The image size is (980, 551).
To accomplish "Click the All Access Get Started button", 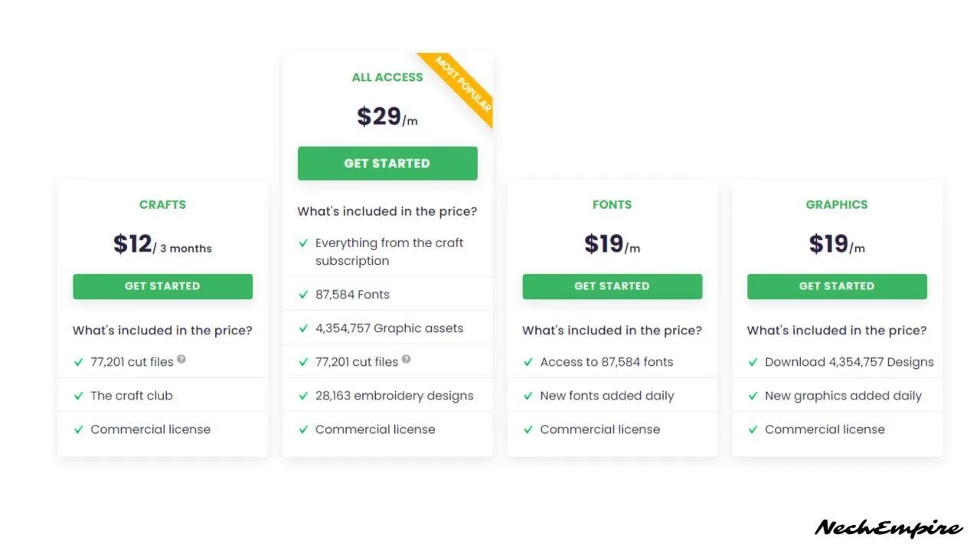I will tap(387, 163).
